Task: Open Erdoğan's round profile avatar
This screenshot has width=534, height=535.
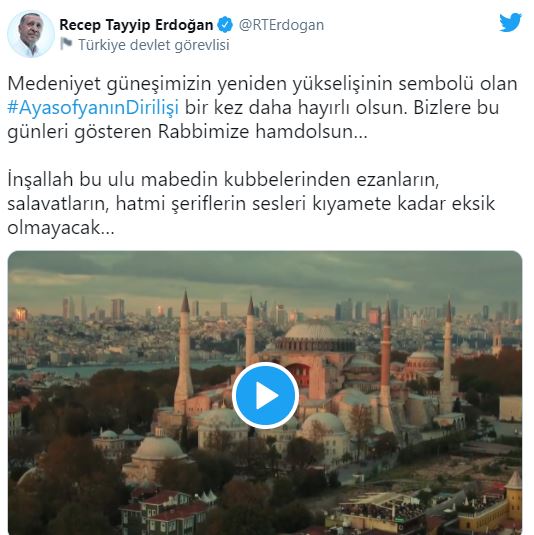Action: 31,34
